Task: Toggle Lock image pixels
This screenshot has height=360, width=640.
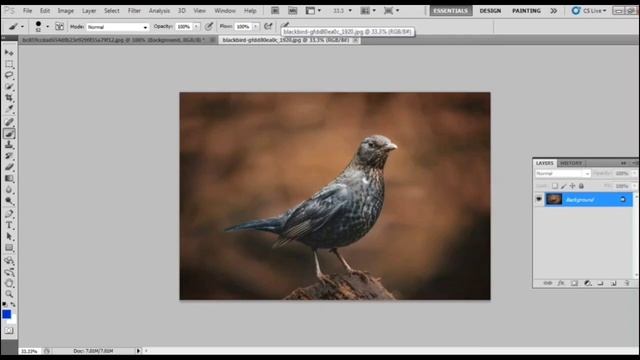Action: [x=564, y=186]
